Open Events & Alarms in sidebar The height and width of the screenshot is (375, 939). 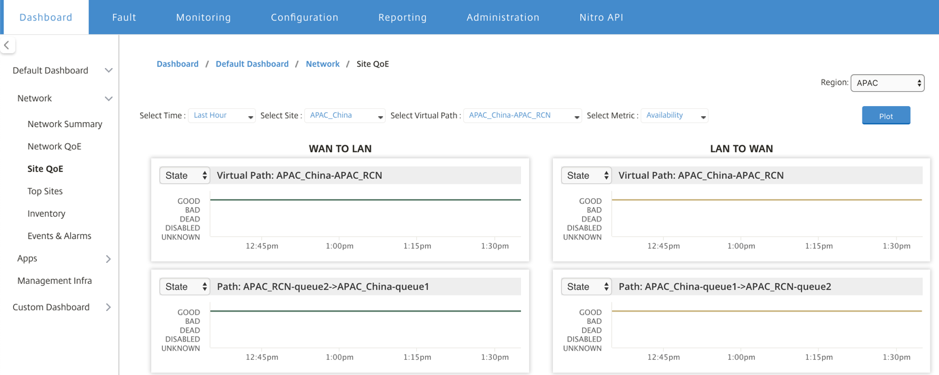point(59,236)
